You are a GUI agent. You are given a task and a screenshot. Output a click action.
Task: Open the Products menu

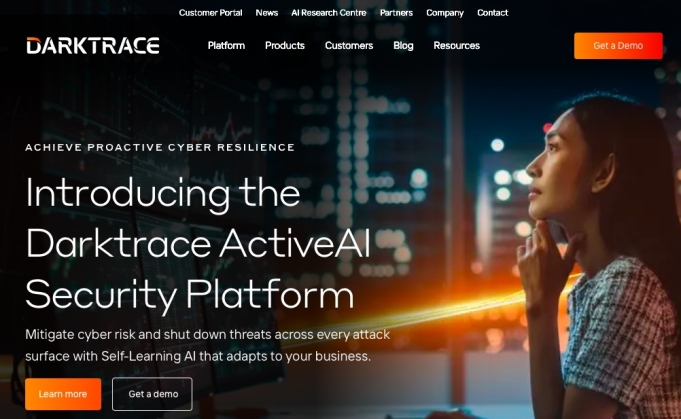(285, 46)
